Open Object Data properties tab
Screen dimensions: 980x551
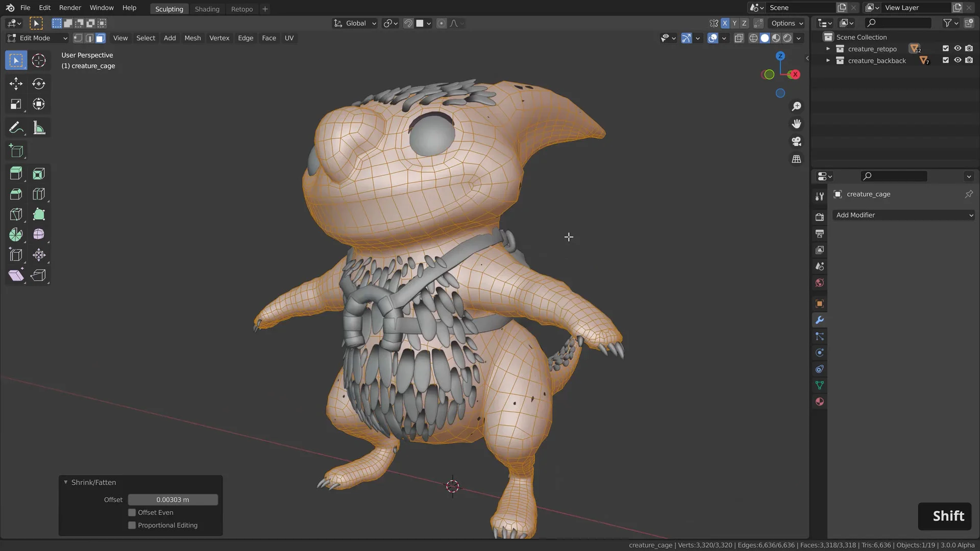tap(820, 385)
